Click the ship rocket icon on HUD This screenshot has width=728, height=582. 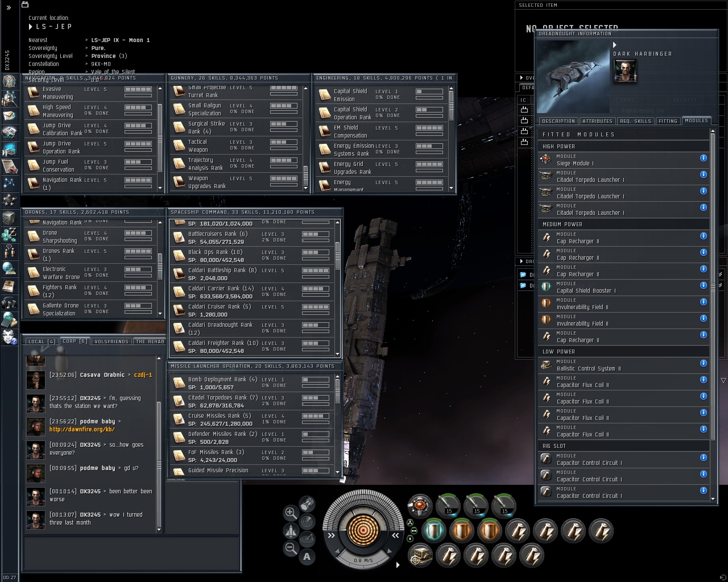point(291,530)
